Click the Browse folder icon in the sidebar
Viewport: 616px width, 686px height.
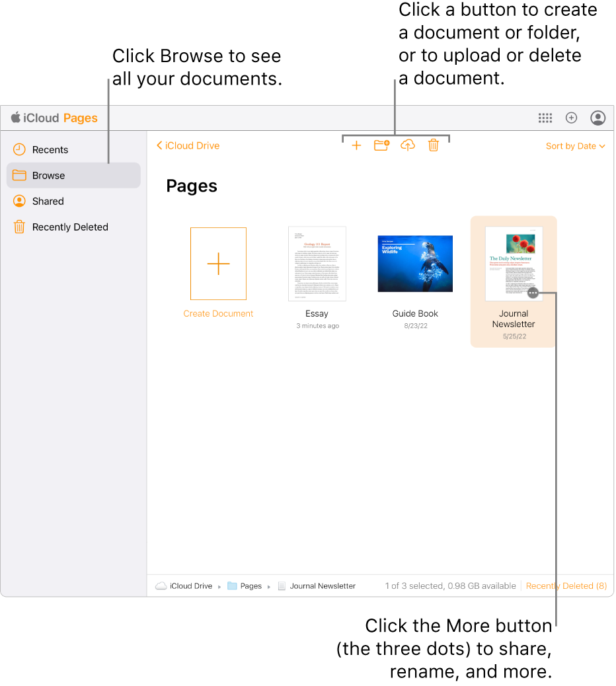point(19,175)
